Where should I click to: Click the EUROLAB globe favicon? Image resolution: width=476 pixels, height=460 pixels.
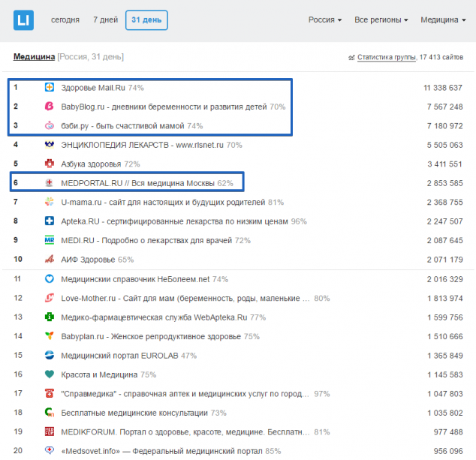click(50, 355)
